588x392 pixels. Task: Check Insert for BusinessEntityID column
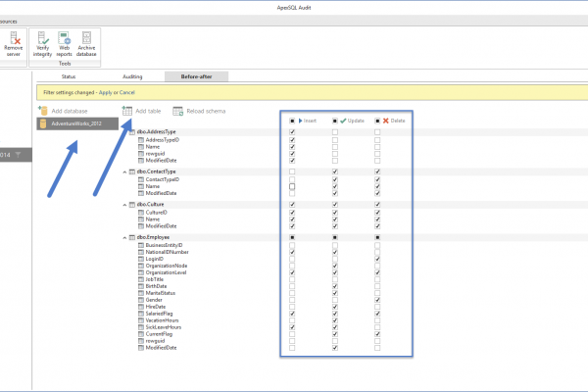click(292, 245)
